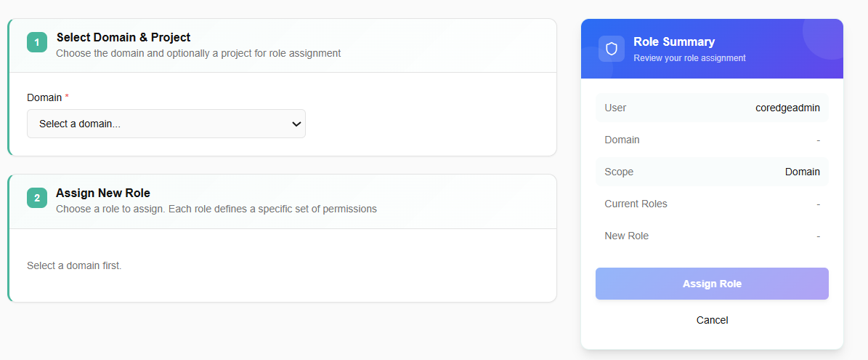Click the step 2 number badge
Image resolution: width=868 pixels, height=360 pixels.
click(37, 198)
